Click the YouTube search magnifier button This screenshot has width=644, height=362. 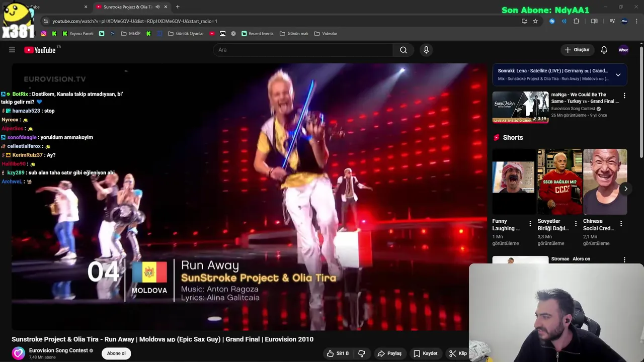click(404, 50)
